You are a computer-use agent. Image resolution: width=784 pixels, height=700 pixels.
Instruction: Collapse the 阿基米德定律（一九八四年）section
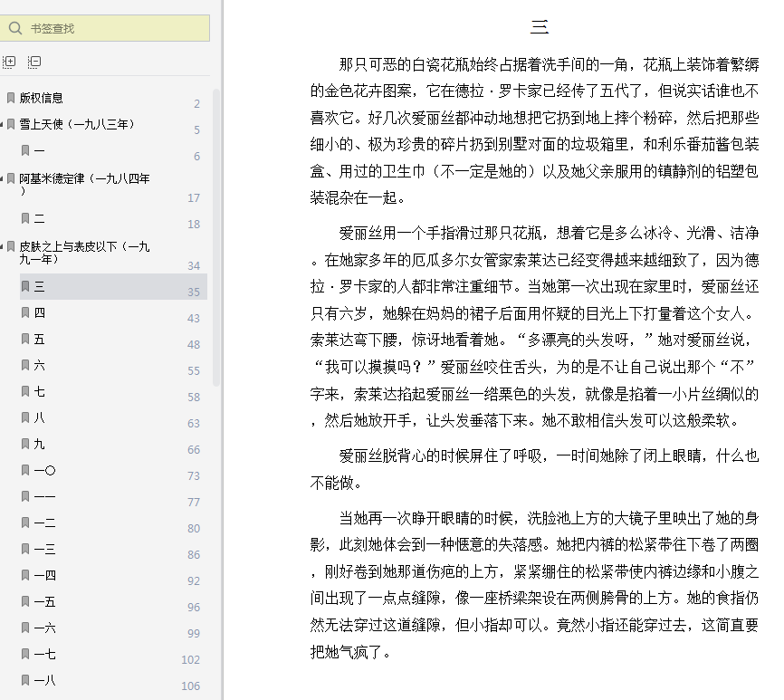click(x=2, y=178)
